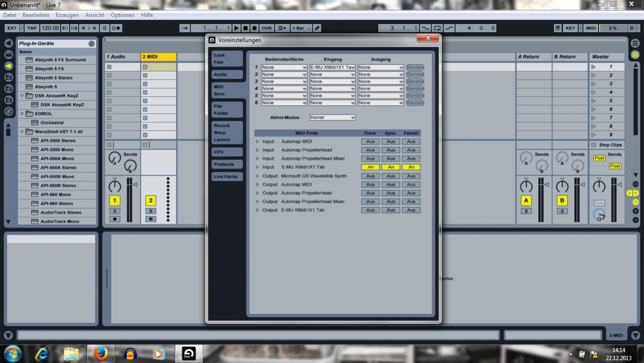
Task: Select the Live Packs preferences tab
Action: tap(227, 177)
